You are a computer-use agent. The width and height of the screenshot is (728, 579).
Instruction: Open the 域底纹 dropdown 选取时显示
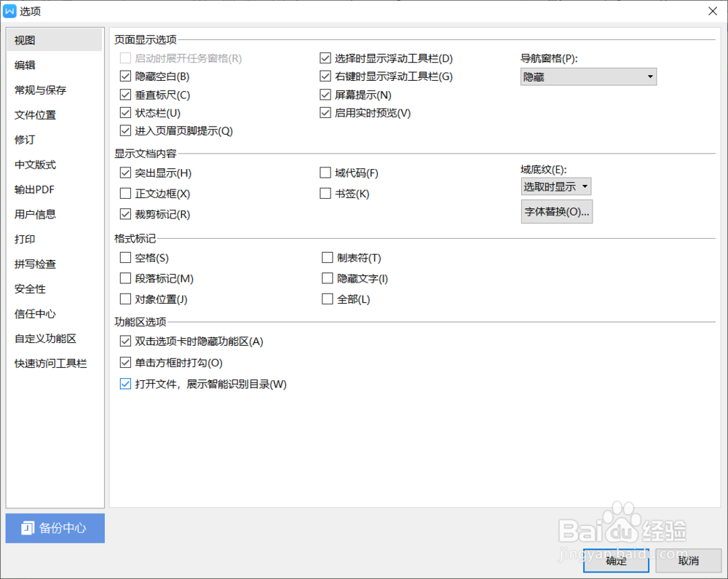pos(555,186)
